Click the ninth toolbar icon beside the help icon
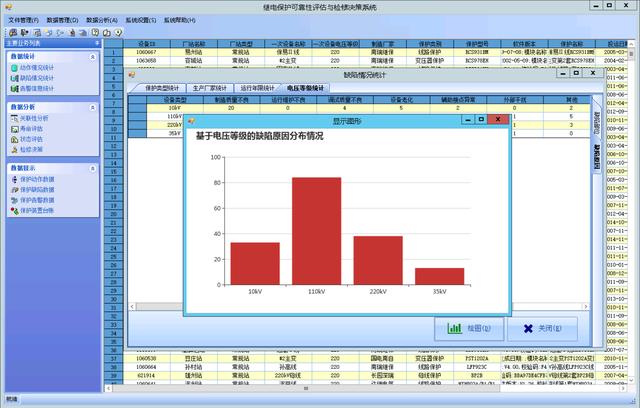This screenshot has width=640, height=408. [107, 33]
